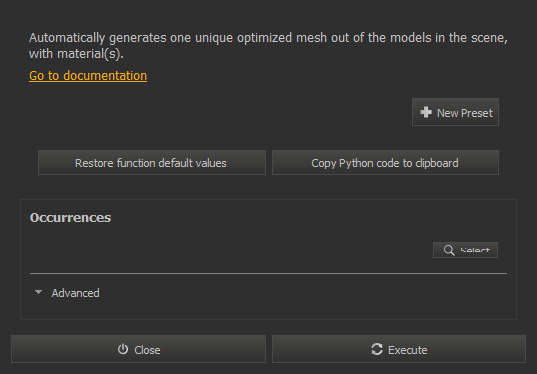This screenshot has width=537, height=374.
Task: Click the Execute button label text
Action: (x=408, y=350)
